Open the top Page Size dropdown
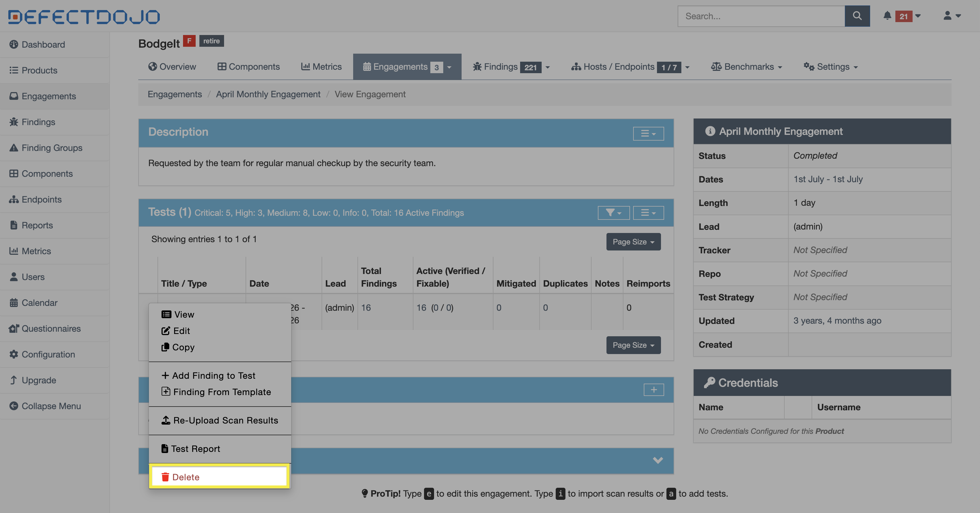Image resolution: width=980 pixels, height=513 pixels. [x=633, y=242]
